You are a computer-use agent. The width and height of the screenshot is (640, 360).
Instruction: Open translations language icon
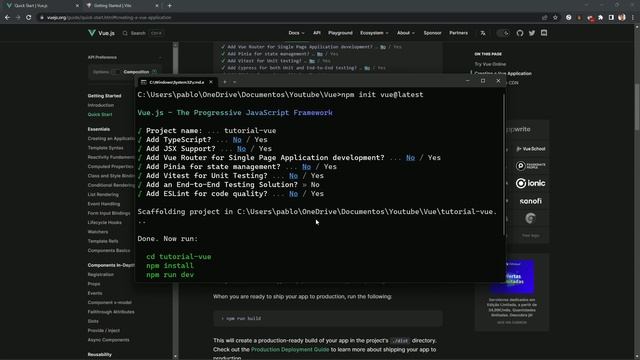[483, 33]
